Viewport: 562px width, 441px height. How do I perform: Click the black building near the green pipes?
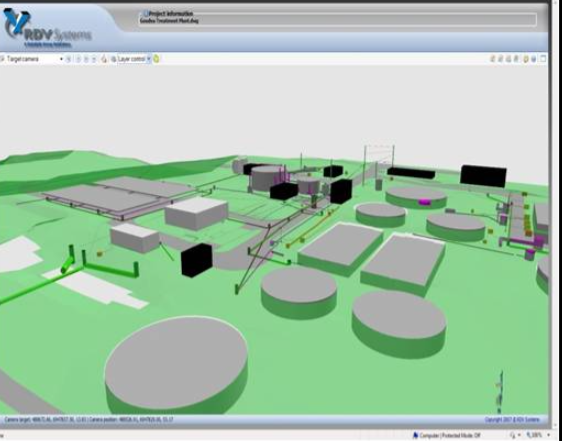[196, 260]
